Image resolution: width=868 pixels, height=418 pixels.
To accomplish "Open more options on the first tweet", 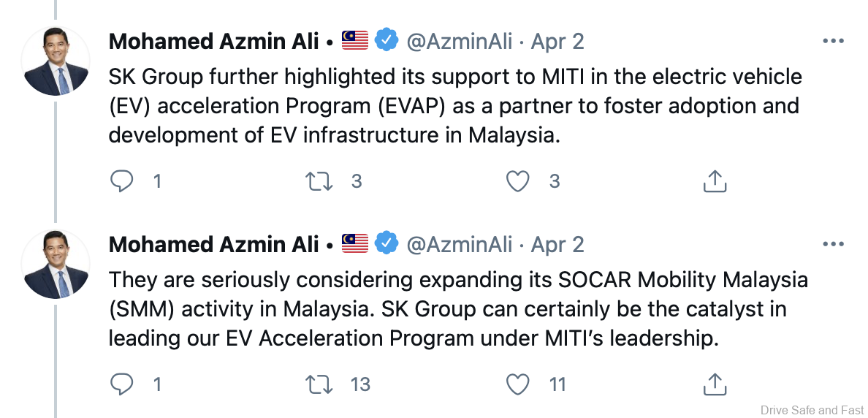I will [833, 42].
